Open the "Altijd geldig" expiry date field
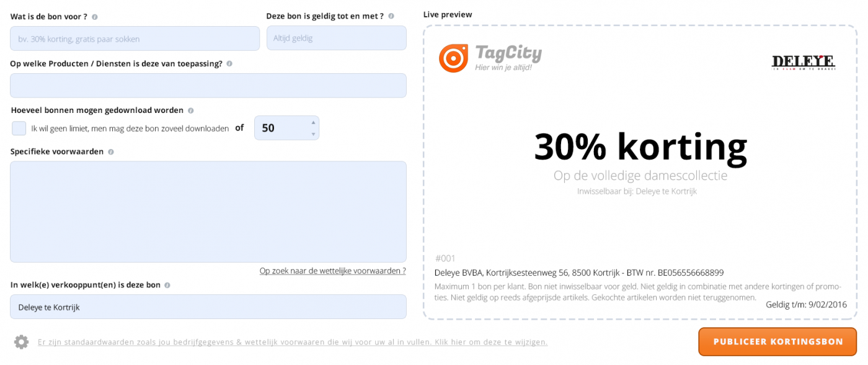The image size is (868, 365). click(336, 38)
